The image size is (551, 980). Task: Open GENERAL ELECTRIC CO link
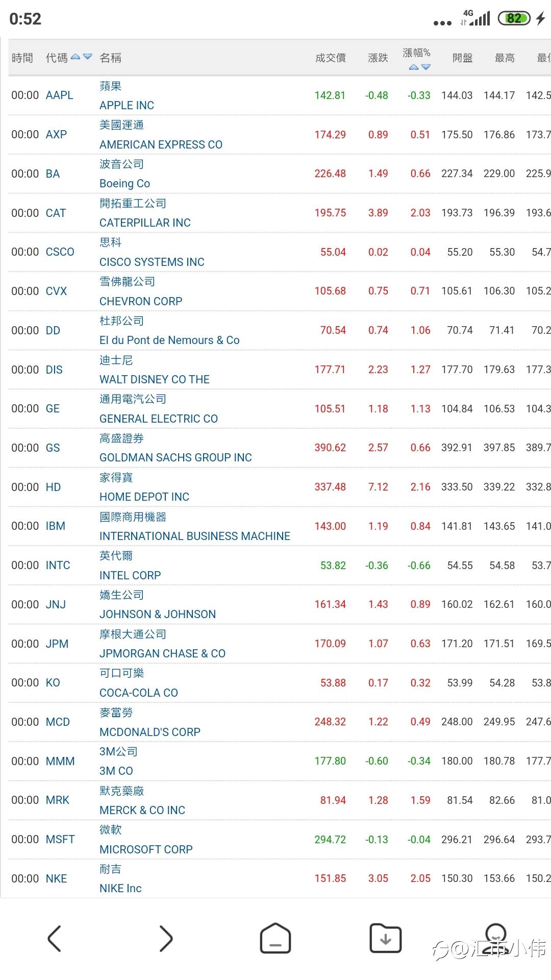[159, 419]
